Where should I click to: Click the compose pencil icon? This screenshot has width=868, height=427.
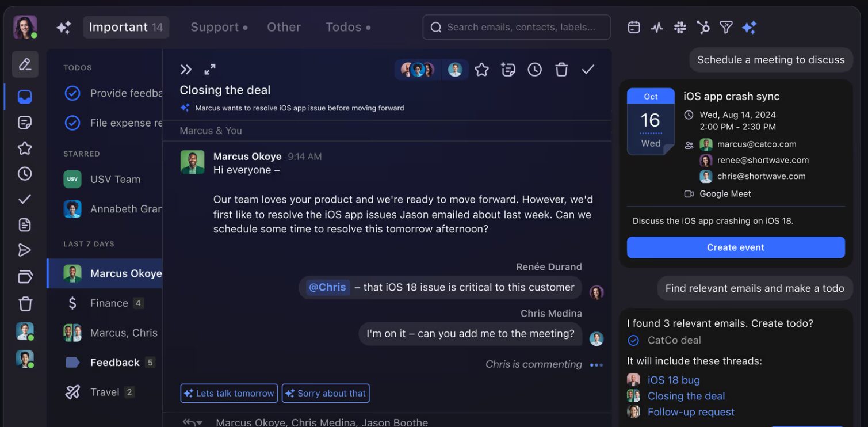point(25,64)
